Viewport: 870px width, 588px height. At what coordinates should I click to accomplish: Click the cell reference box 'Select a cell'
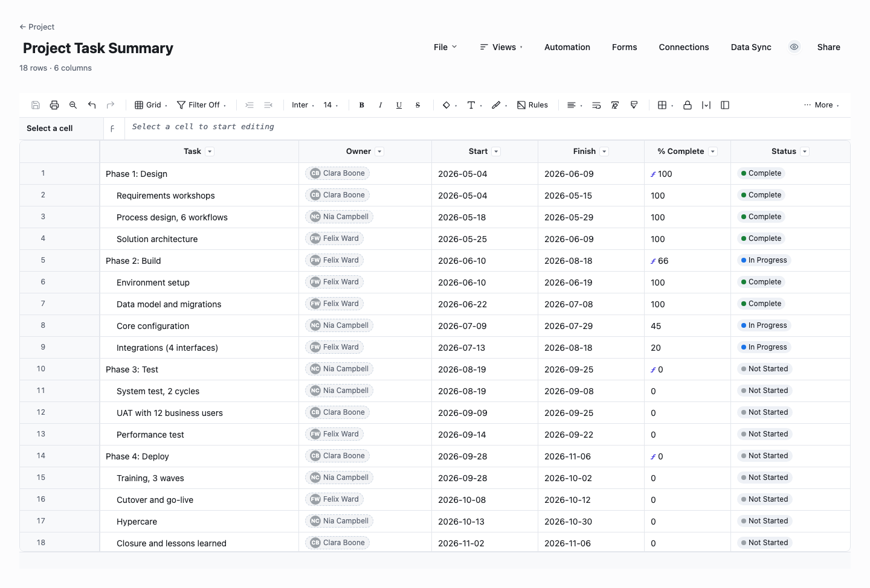coord(61,128)
